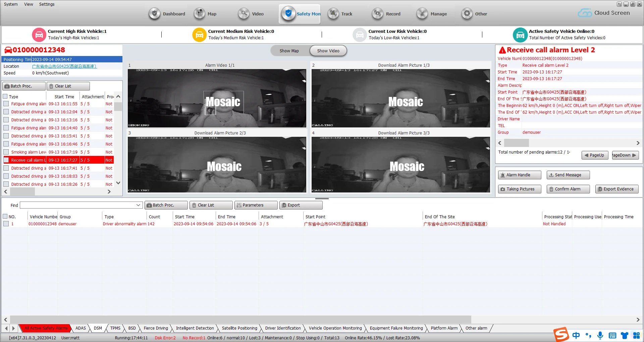Open the Download Alarm Picture 3/3 thumbnail

click(x=401, y=165)
